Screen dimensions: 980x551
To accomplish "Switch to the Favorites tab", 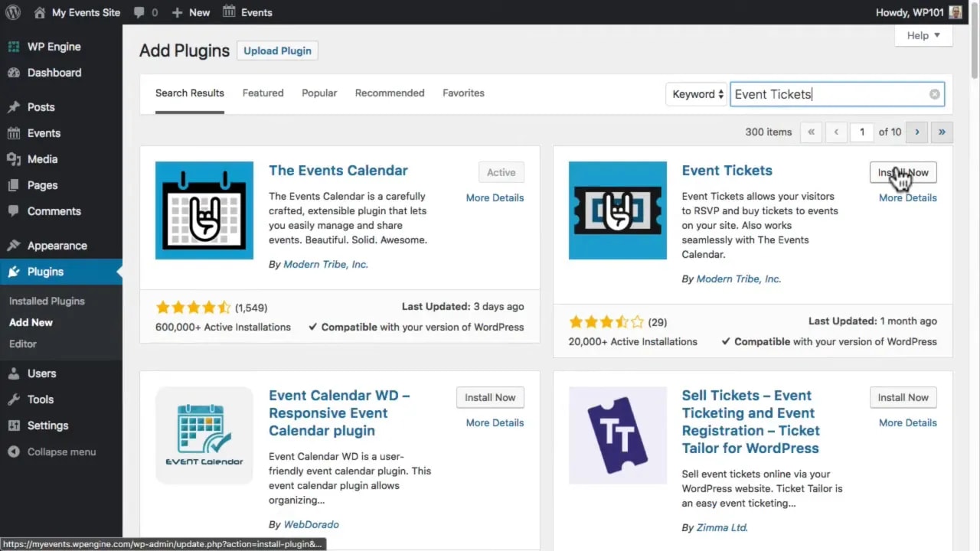I will pos(463,93).
